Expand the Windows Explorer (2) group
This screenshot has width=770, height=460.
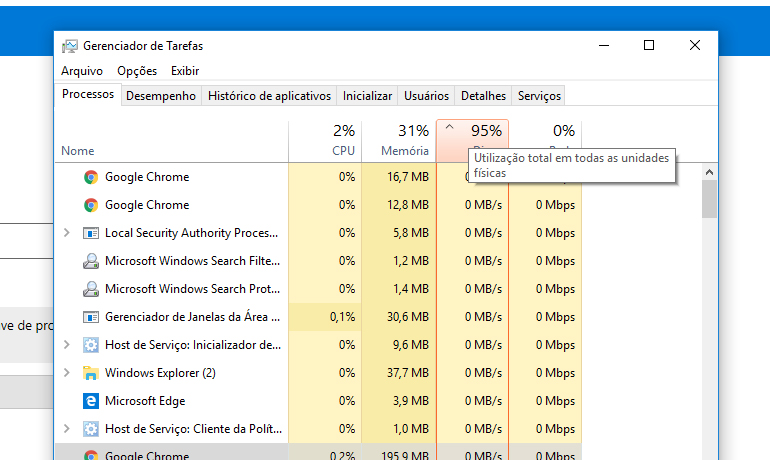coord(67,373)
